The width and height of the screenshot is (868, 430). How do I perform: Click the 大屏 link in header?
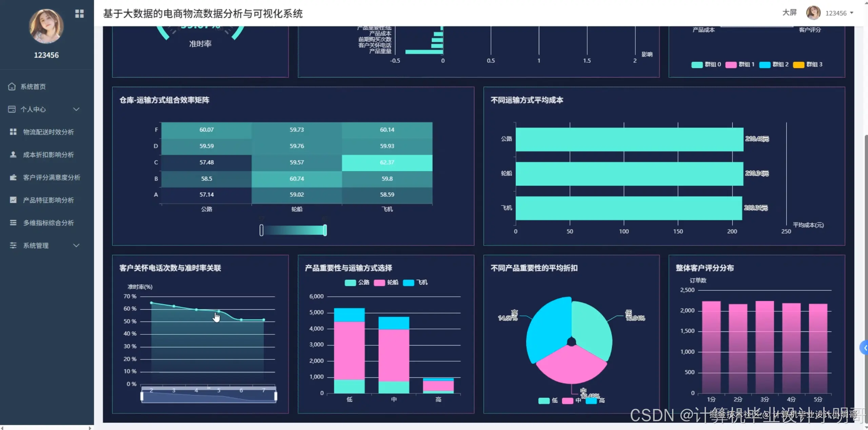(789, 13)
